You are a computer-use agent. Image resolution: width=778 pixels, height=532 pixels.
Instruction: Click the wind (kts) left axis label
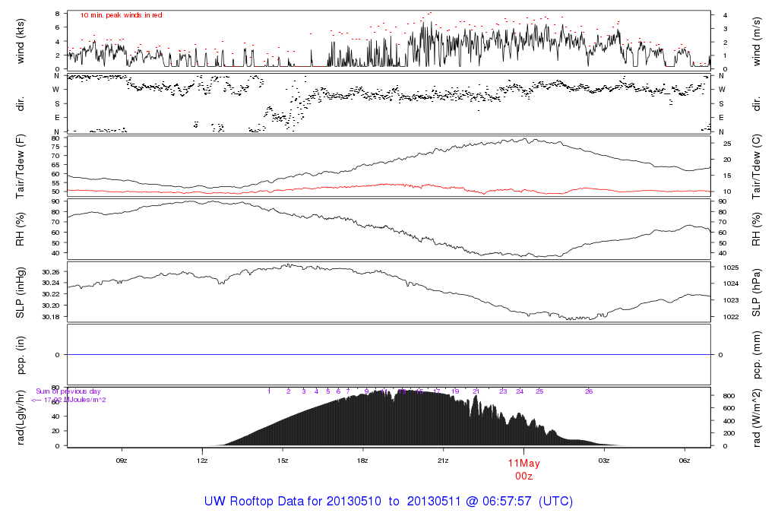click(x=21, y=41)
